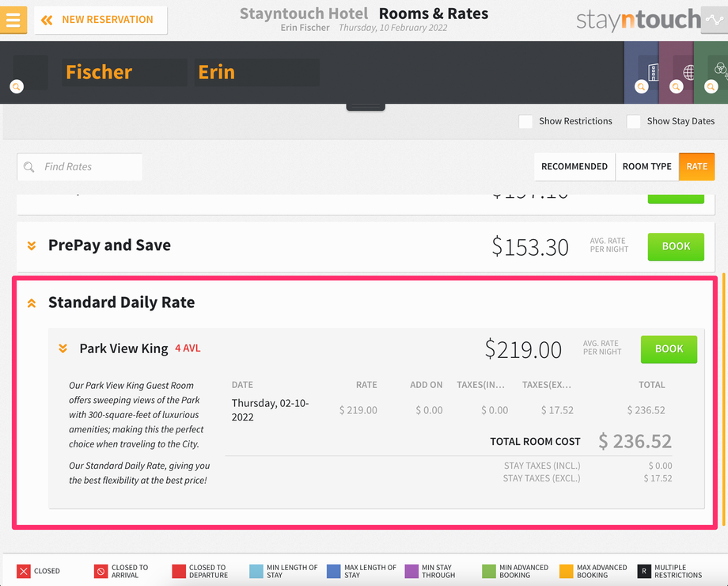Enable Show Restrictions checkbox

[525, 121]
